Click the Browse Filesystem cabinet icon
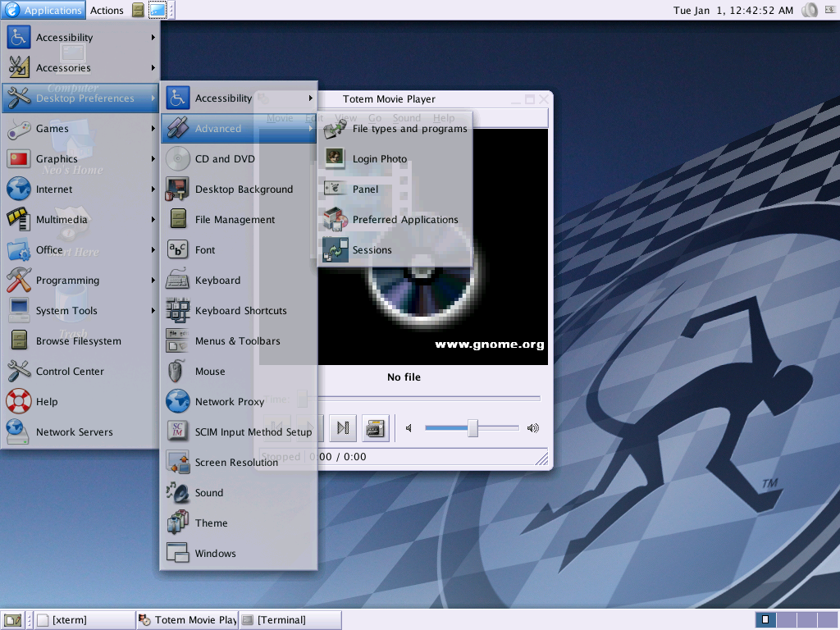This screenshot has height=630, width=840. 18,340
